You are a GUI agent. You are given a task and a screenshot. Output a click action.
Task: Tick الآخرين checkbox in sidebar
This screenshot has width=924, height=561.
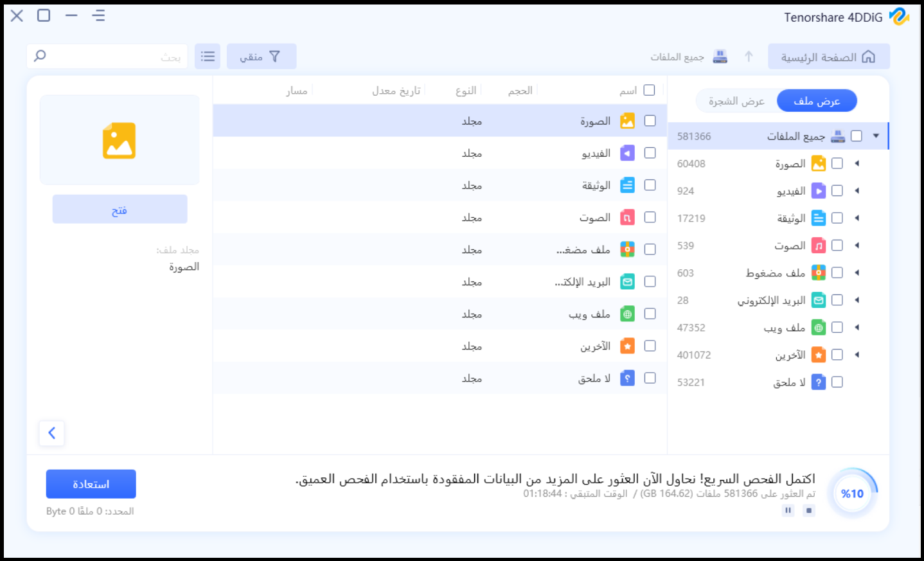pos(837,355)
